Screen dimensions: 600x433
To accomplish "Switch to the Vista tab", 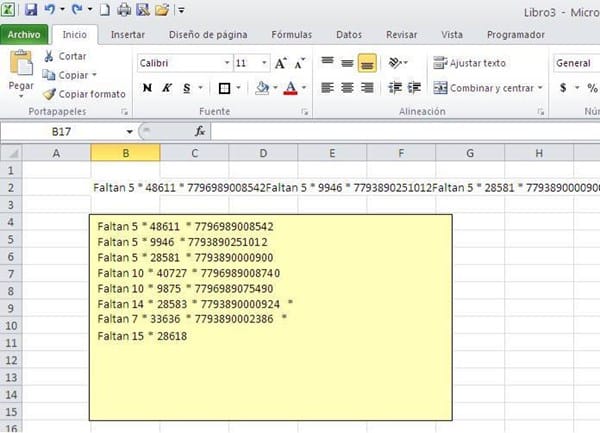I will click(452, 35).
